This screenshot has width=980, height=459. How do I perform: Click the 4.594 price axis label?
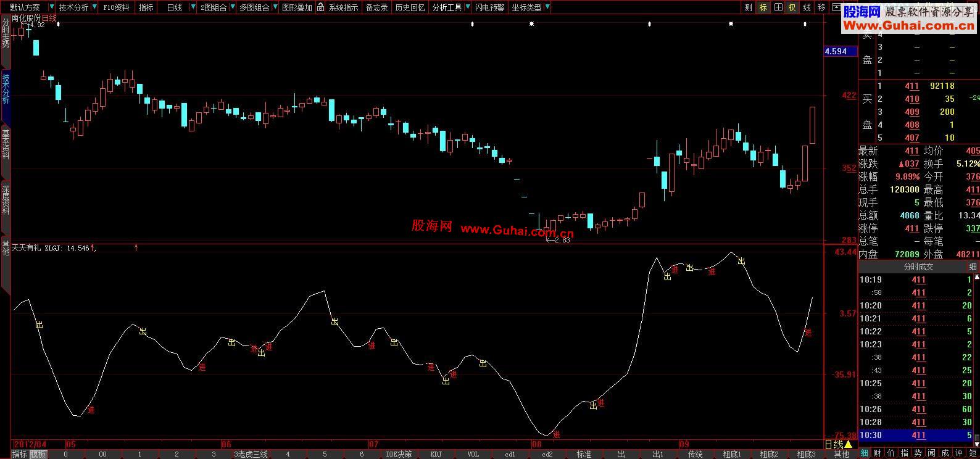(x=841, y=51)
